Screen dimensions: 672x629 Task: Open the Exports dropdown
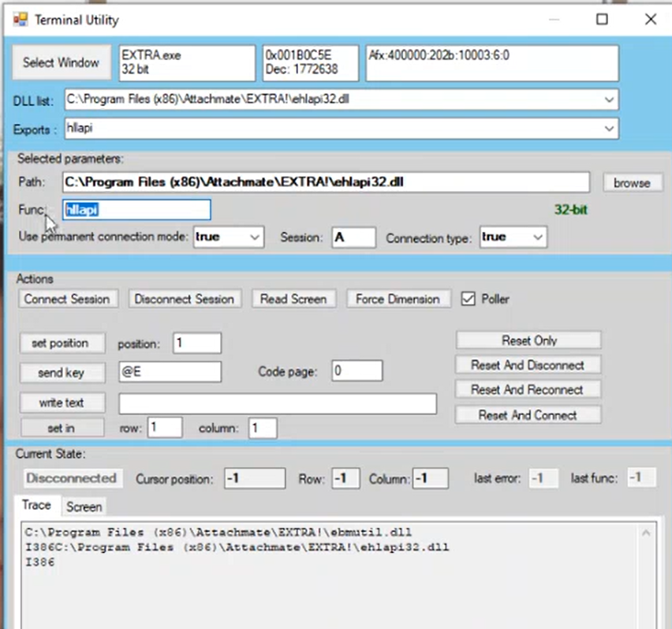pos(609,129)
